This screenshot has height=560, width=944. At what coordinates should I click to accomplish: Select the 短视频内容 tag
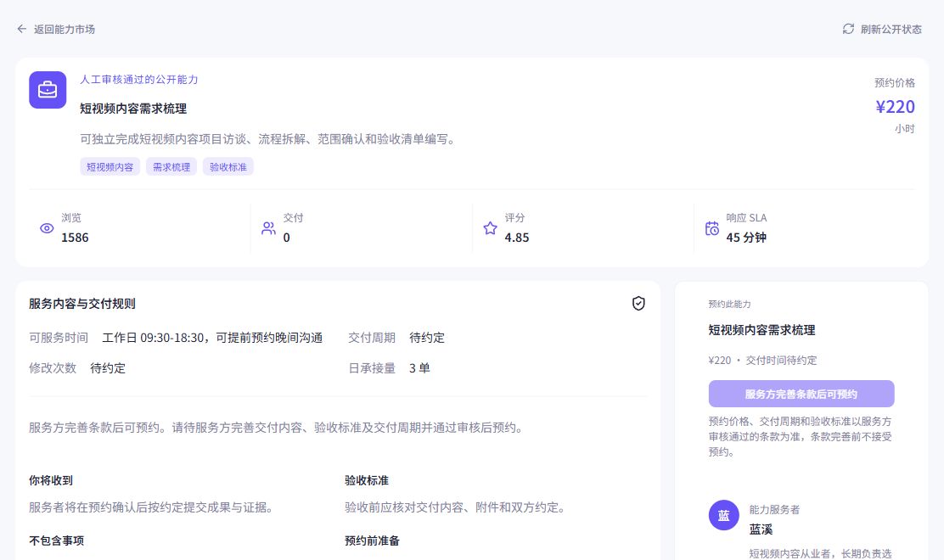pos(110,166)
